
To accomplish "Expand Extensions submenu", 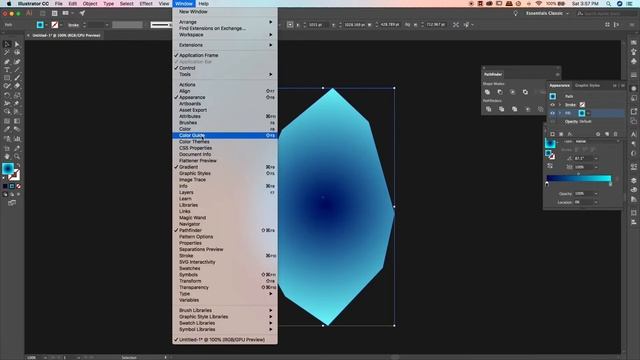I will point(225,45).
